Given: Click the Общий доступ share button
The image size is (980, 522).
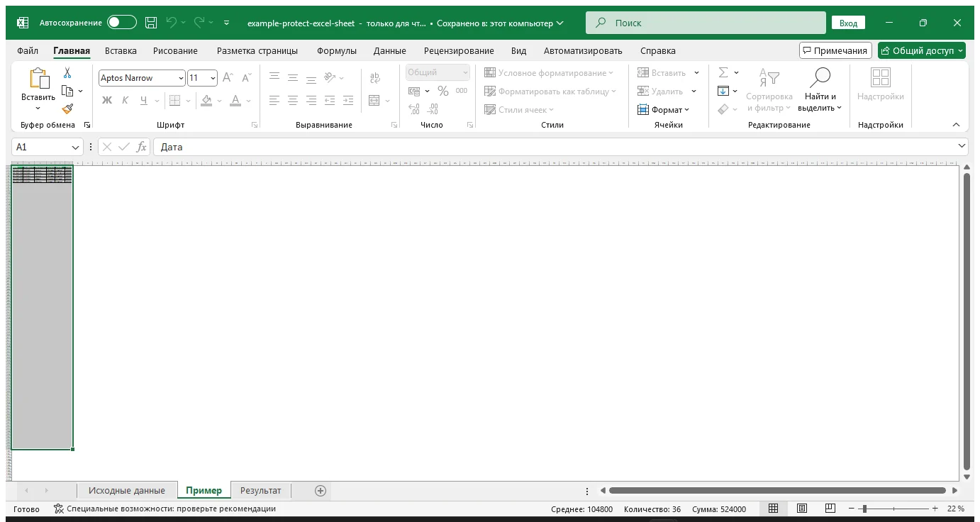Looking at the screenshot, I should pos(922,50).
